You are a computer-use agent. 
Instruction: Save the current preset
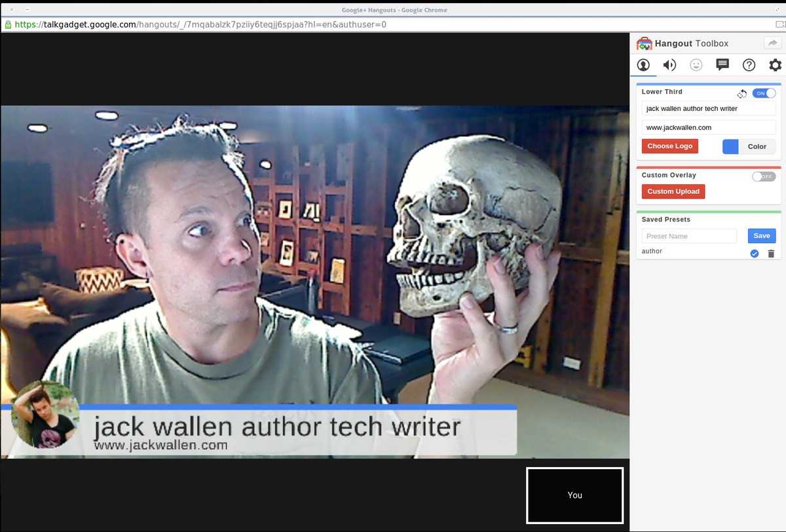tap(761, 236)
